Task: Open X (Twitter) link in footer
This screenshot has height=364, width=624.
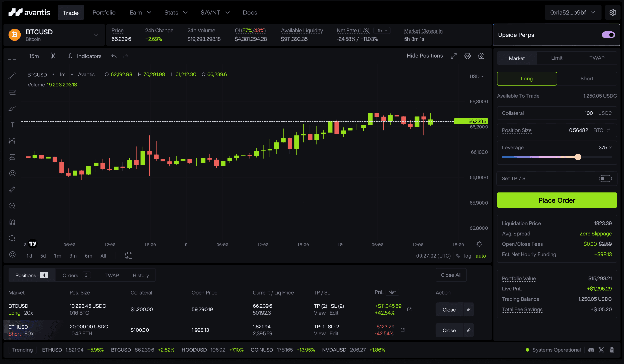Action: point(601,350)
